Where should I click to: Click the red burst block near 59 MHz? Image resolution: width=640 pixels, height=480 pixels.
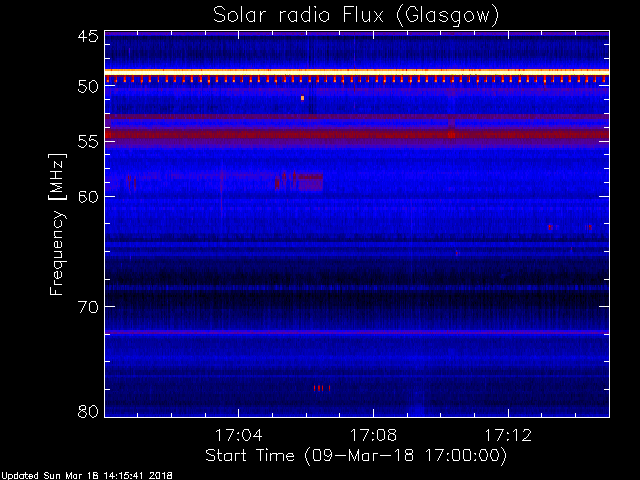(311, 182)
